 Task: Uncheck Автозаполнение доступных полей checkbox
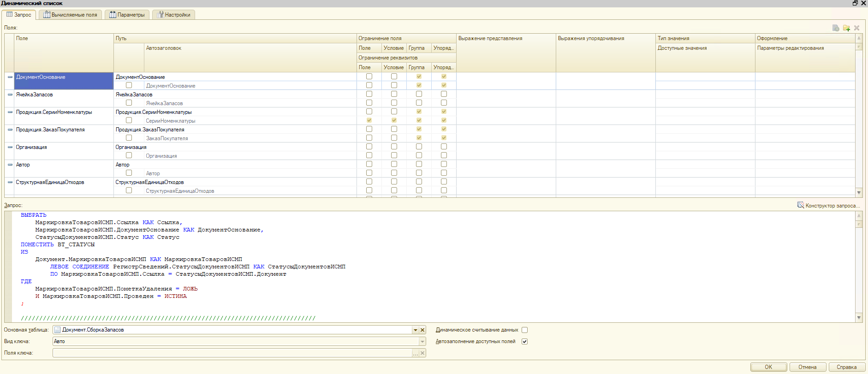524,341
